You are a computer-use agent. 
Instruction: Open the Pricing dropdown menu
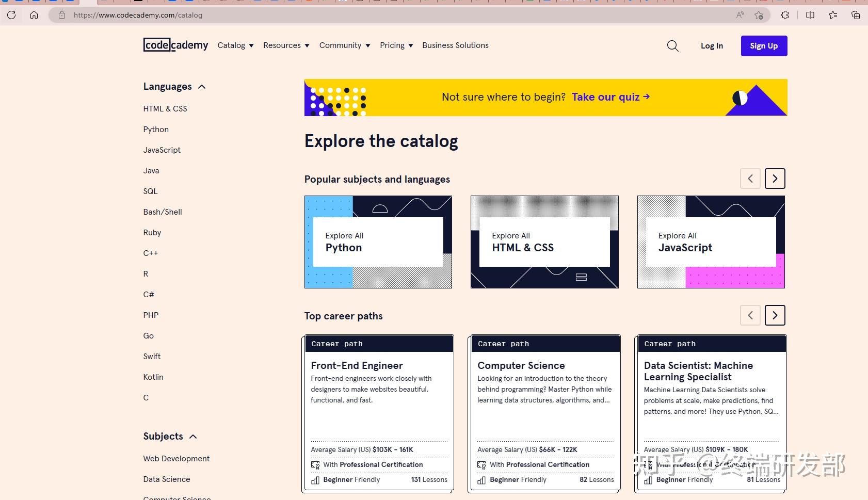click(396, 45)
